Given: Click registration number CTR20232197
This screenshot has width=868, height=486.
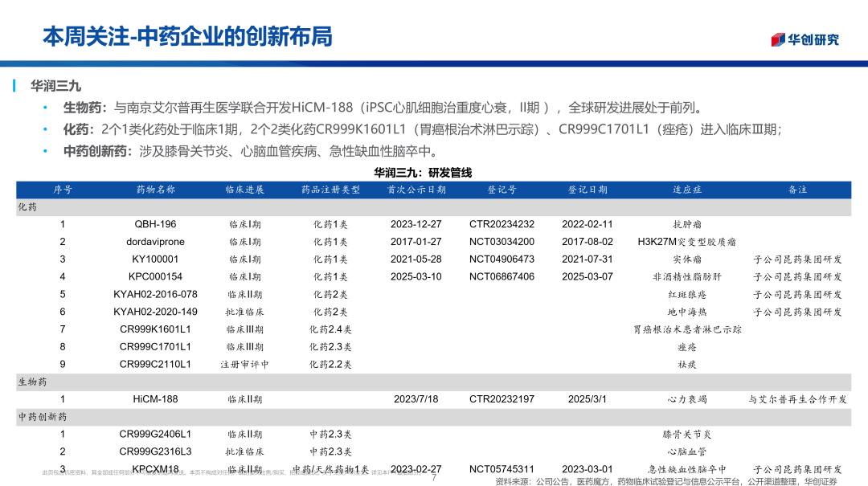Looking at the screenshot, I should click(502, 399).
